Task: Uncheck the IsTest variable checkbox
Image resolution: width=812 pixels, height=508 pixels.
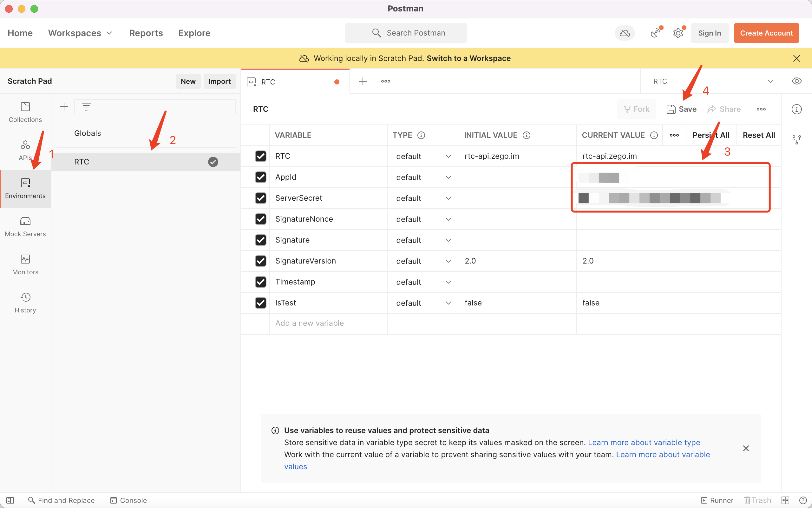Action: coord(261,303)
